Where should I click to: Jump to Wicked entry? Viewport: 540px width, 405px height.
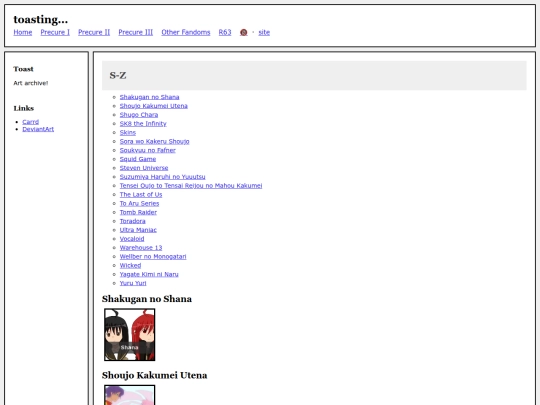[x=130, y=266]
